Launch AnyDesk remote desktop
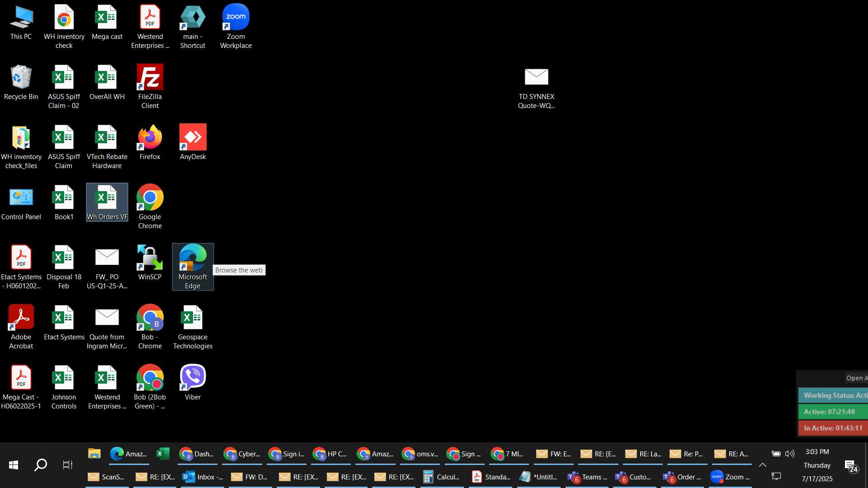Screen dimensions: 868x488 [x=193, y=143]
